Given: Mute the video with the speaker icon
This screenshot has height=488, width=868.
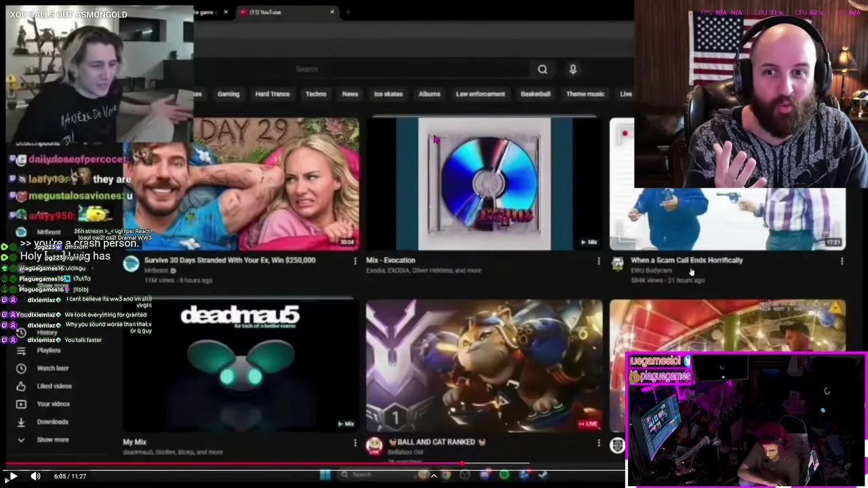Looking at the screenshot, I should pos(35,476).
